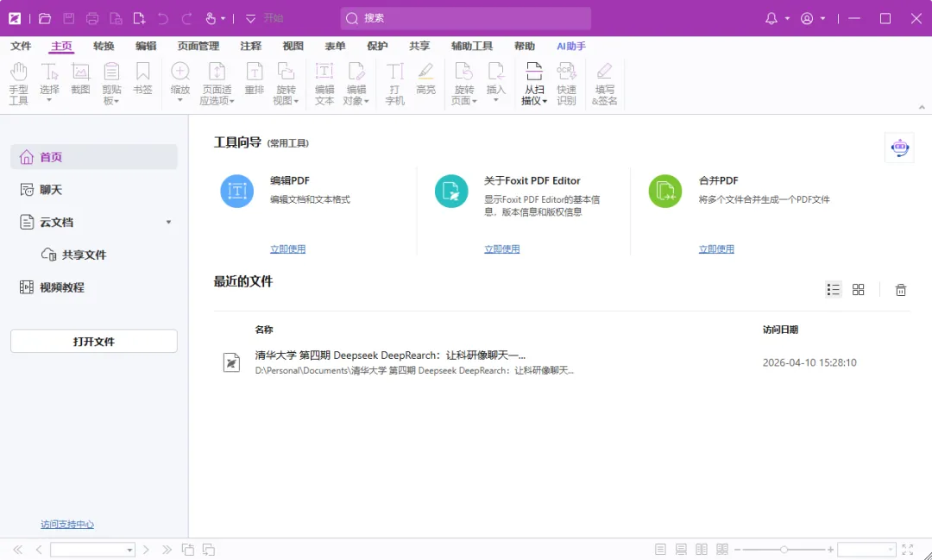Image resolution: width=932 pixels, height=560 pixels.
Task: Click the Undo arrow in title bar
Action: (163, 18)
